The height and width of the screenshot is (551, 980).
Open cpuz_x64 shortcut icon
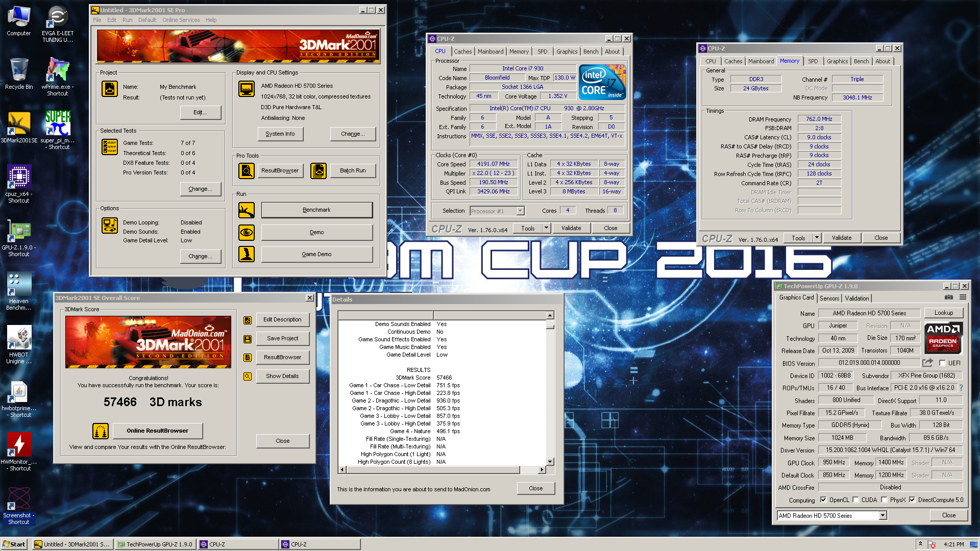(19, 184)
